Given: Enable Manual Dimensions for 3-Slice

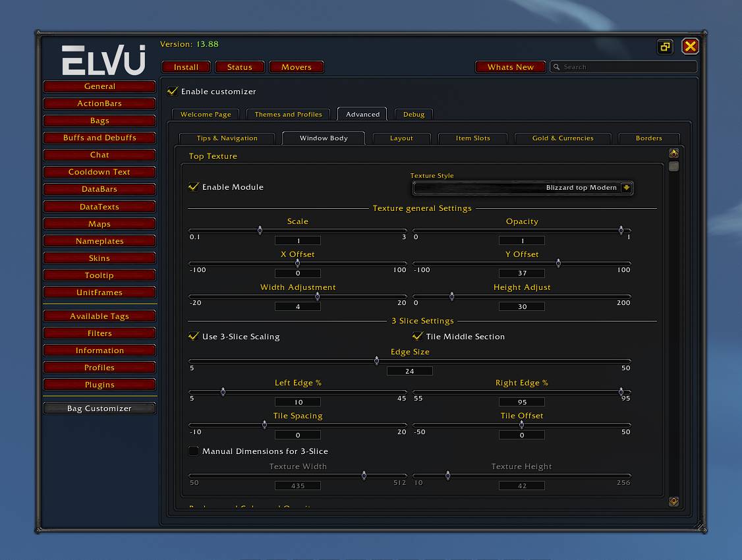Looking at the screenshot, I should coord(194,451).
